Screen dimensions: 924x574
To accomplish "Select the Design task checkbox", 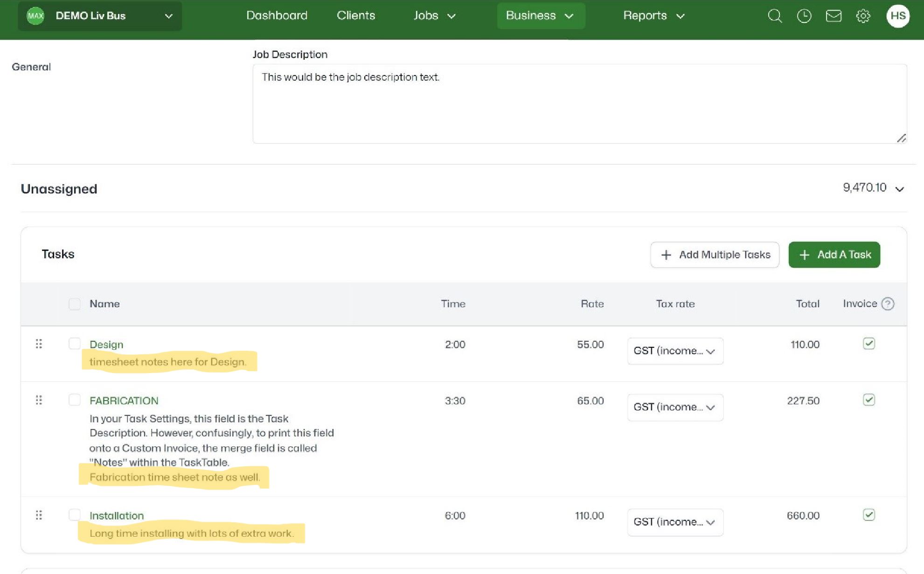I will click(x=75, y=344).
